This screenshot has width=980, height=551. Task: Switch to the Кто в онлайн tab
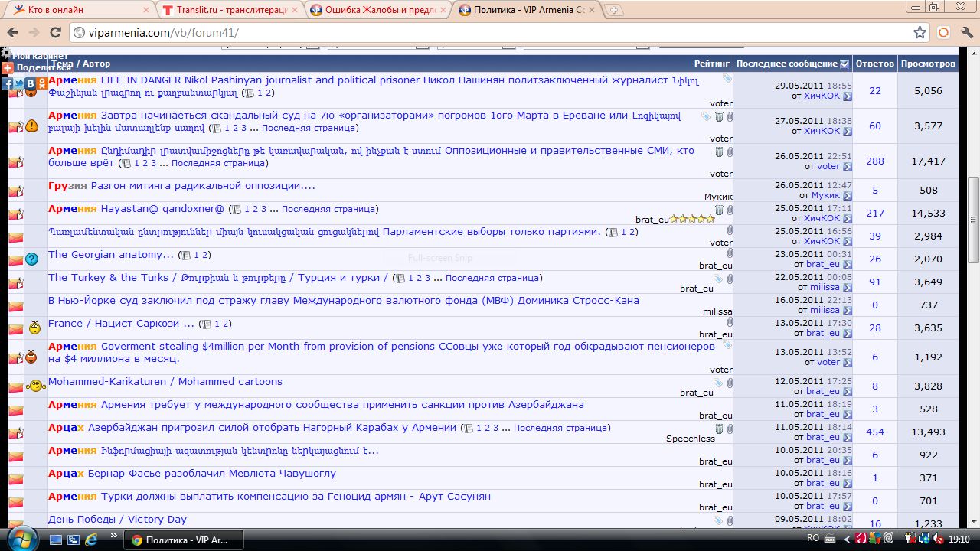coord(77,10)
